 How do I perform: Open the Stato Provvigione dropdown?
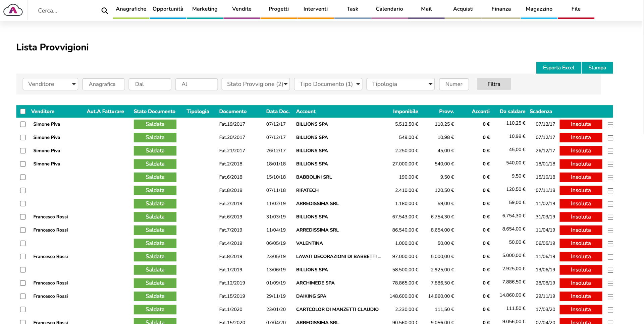coord(256,84)
